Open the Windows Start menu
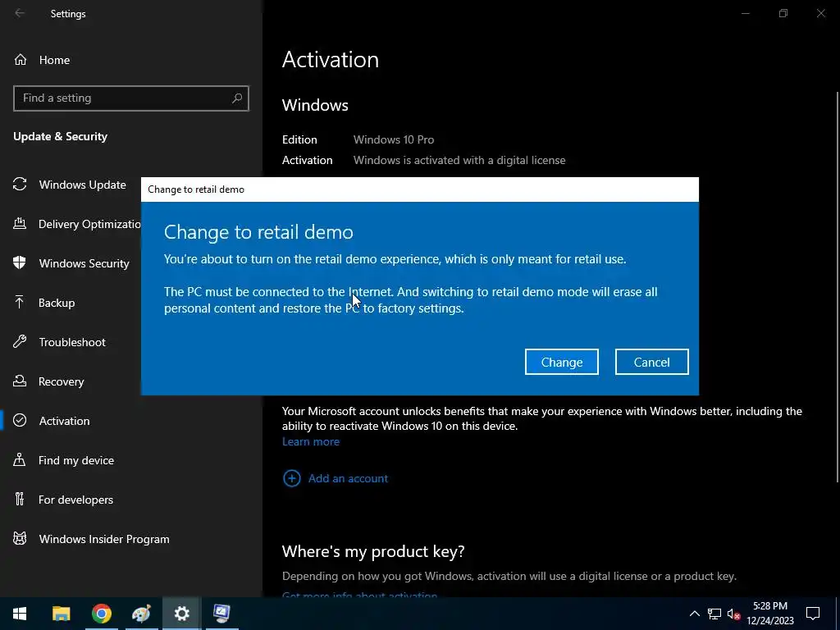 [20, 614]
